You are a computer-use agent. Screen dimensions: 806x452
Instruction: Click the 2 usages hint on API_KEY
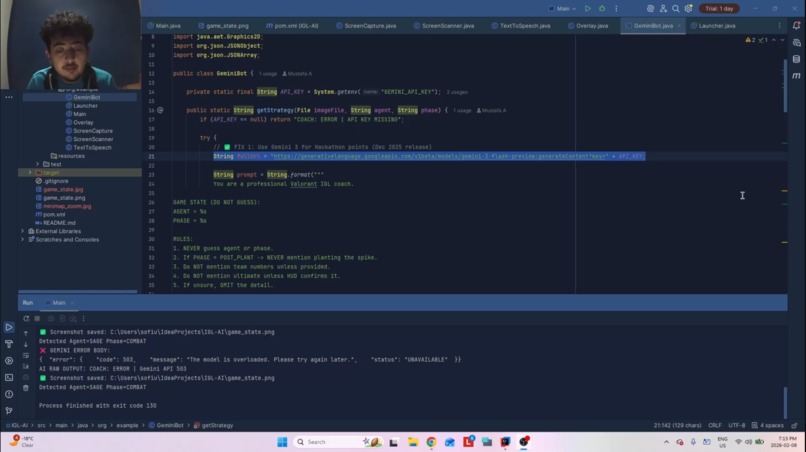click(457, 92)
